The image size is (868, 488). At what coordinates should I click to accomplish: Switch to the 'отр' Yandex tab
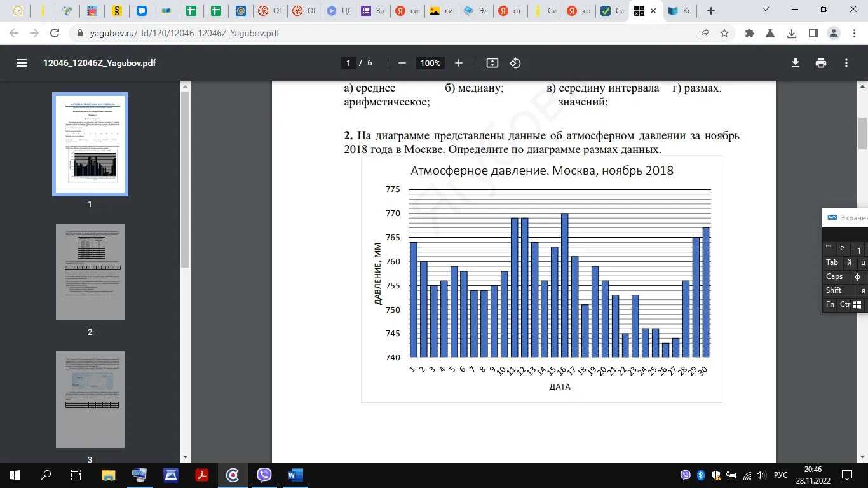tap(509, 11)
